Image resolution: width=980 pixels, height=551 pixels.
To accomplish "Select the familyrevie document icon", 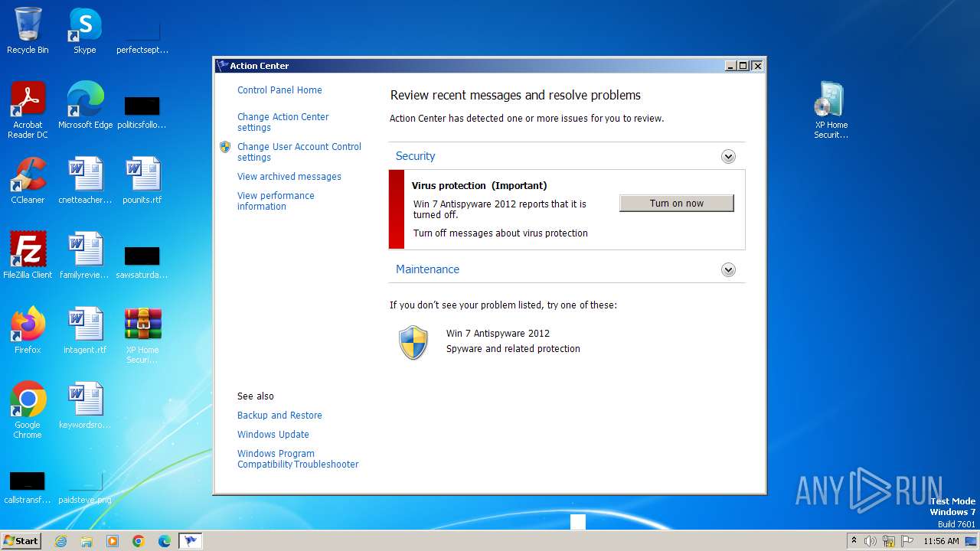I will click(x=85, y=256).
